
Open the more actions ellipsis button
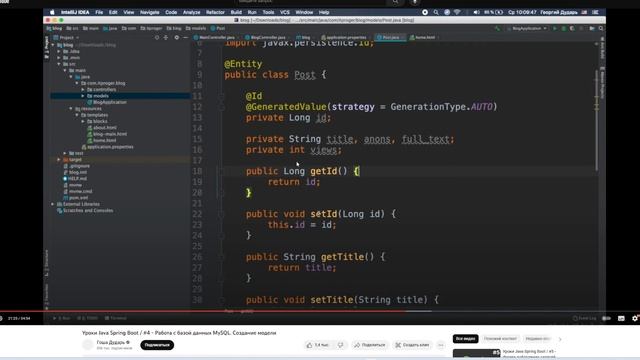440,345
